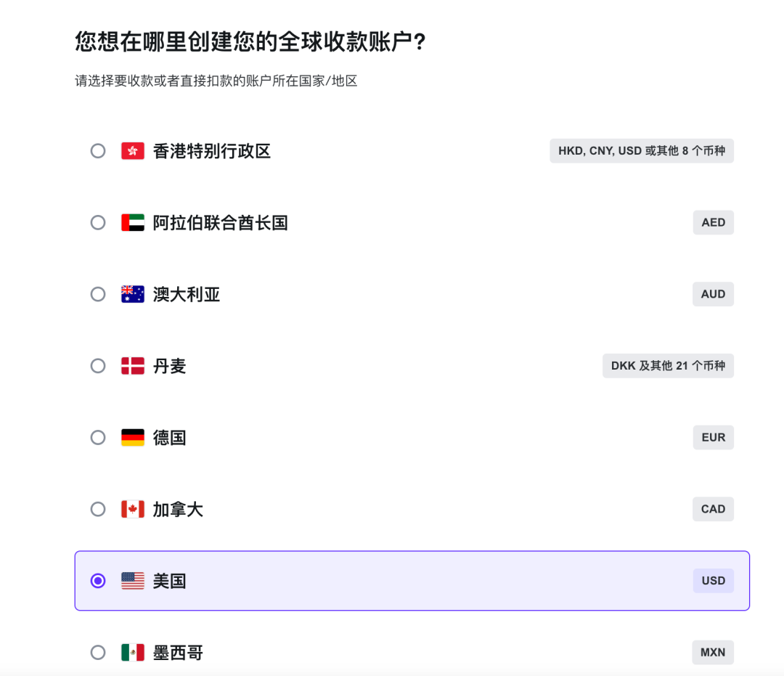Viewport: 784px width, 676px height.
Task: Click the Germany flag icon
Action: click(x=132, y=437)
